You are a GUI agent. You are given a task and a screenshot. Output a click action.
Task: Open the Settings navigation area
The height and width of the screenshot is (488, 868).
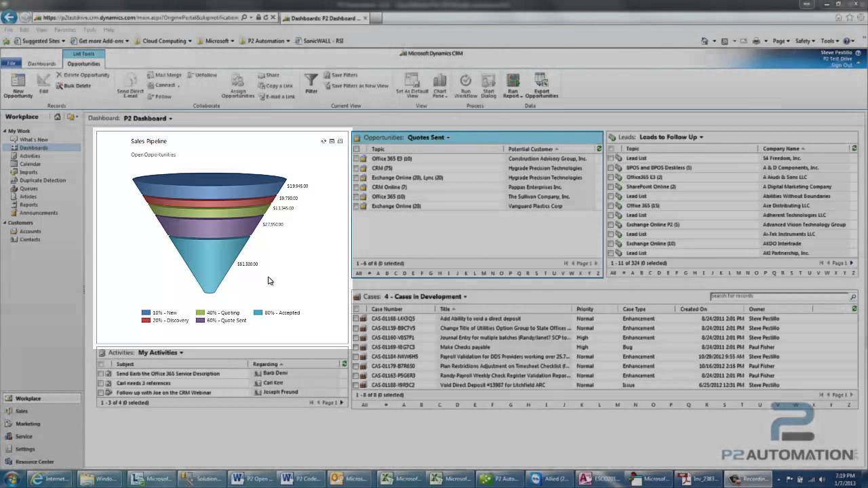pyautogui.click(x=41, y=449)
